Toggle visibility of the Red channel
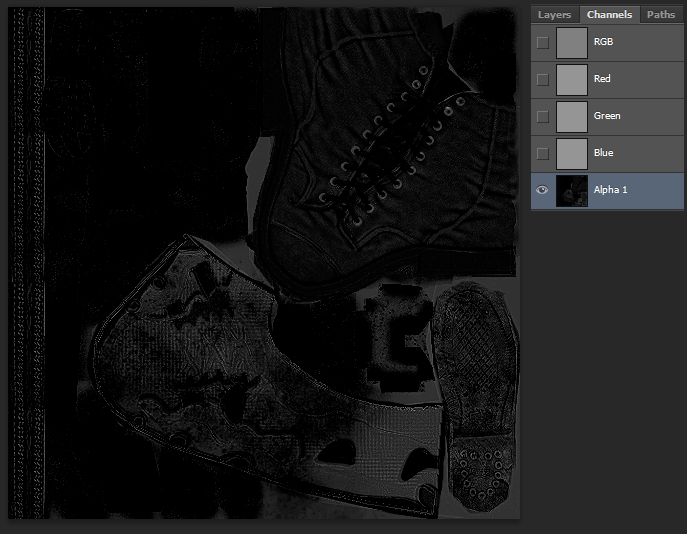Screen dimensions: 687x534 click(x=542, y=79)
